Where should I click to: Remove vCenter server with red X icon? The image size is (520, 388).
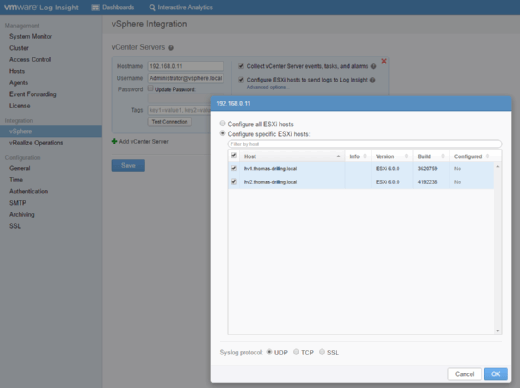pyautogui.click(x=384, y=61)
